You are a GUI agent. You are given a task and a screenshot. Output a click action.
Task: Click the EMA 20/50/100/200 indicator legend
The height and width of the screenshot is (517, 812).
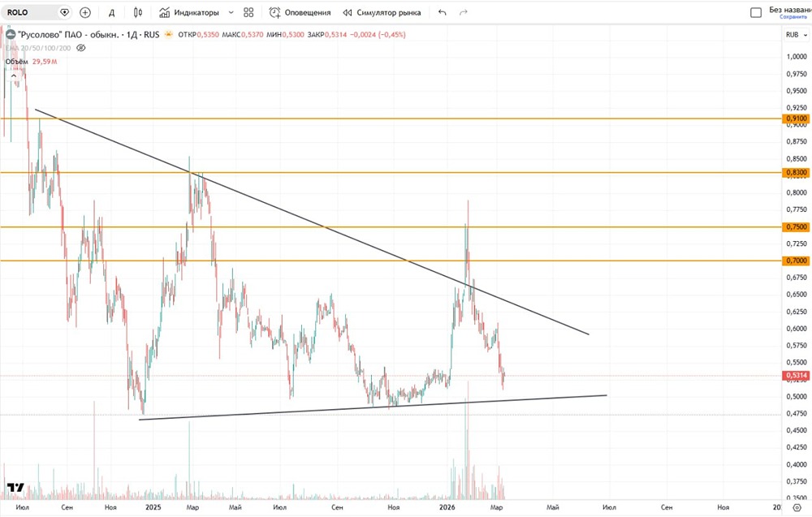[38, 48]
